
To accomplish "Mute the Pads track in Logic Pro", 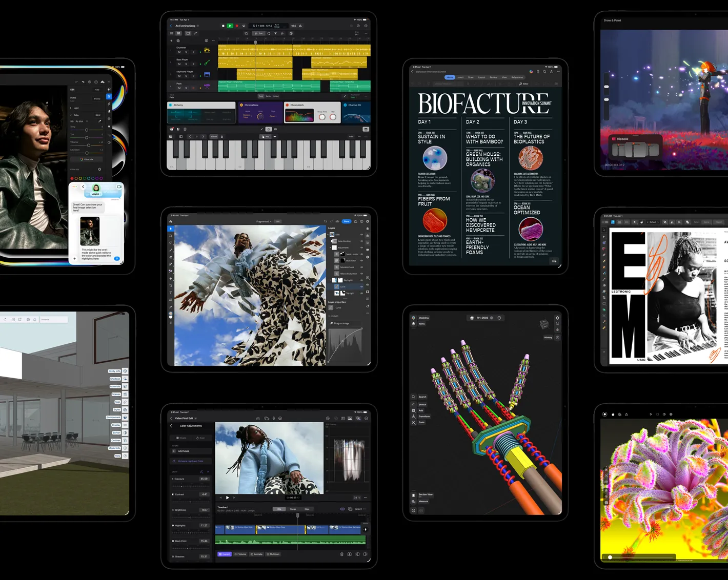I will coord(179,88).
